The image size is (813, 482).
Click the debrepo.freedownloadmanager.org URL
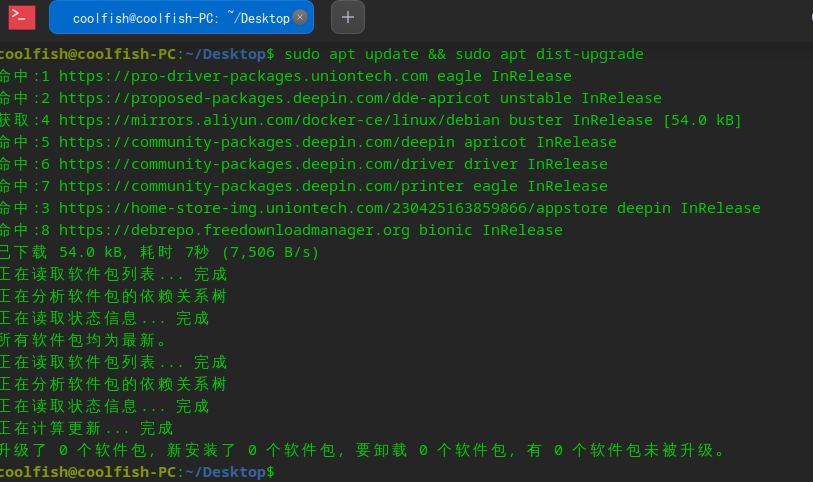point(234,230)
